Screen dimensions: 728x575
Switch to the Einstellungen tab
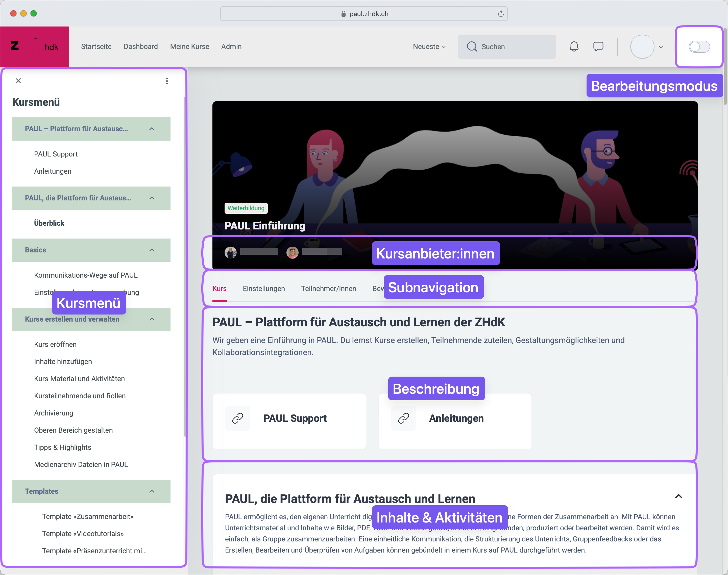[x=264, y=289]
